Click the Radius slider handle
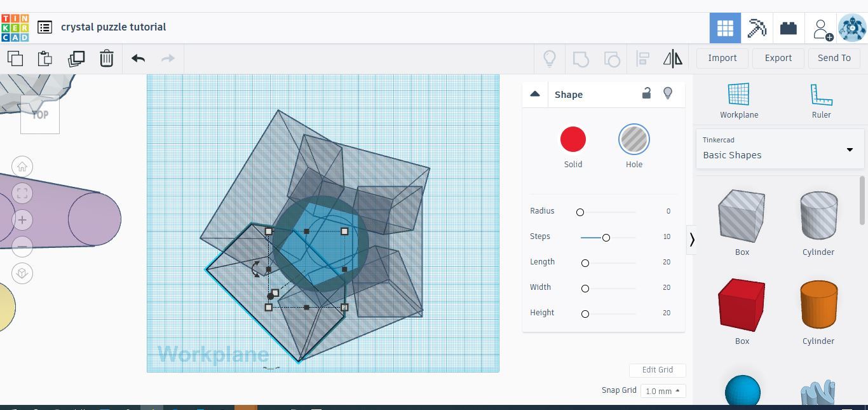868x410 pixels. point(580,212)
